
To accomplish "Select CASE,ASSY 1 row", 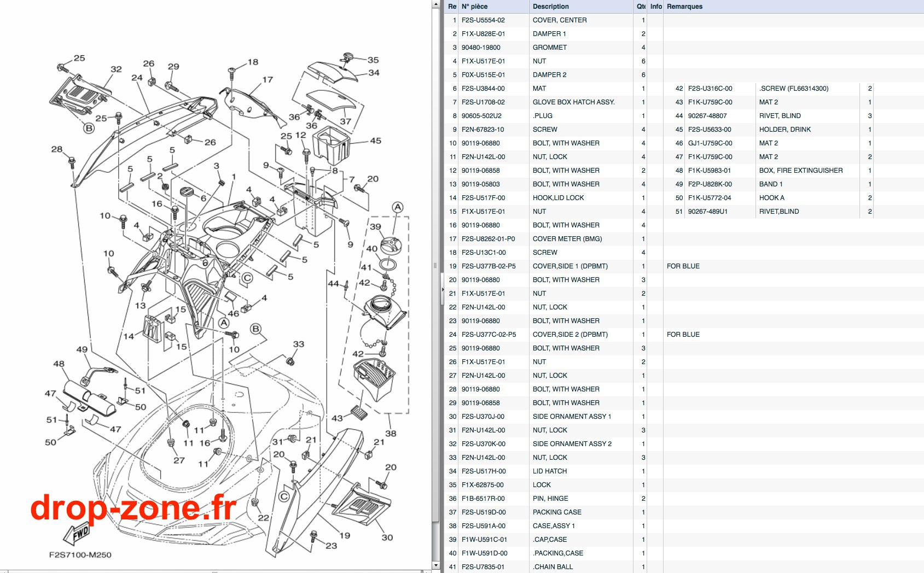I will [x=684, y=526].
